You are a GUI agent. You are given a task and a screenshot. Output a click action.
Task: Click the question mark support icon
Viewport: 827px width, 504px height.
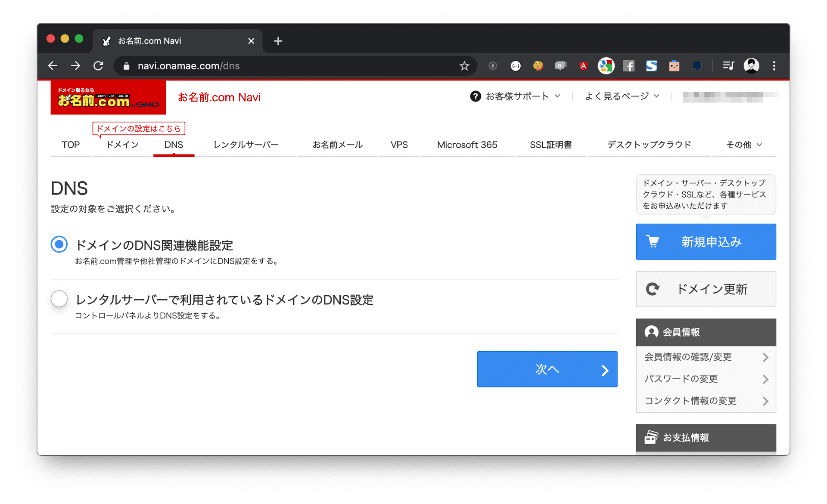[475, 96]
